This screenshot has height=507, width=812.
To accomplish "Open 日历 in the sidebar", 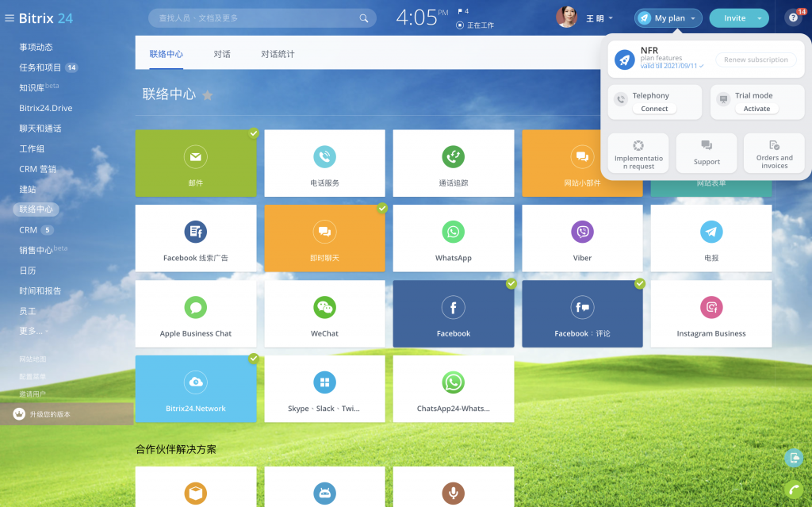I will tap(28, 270).
